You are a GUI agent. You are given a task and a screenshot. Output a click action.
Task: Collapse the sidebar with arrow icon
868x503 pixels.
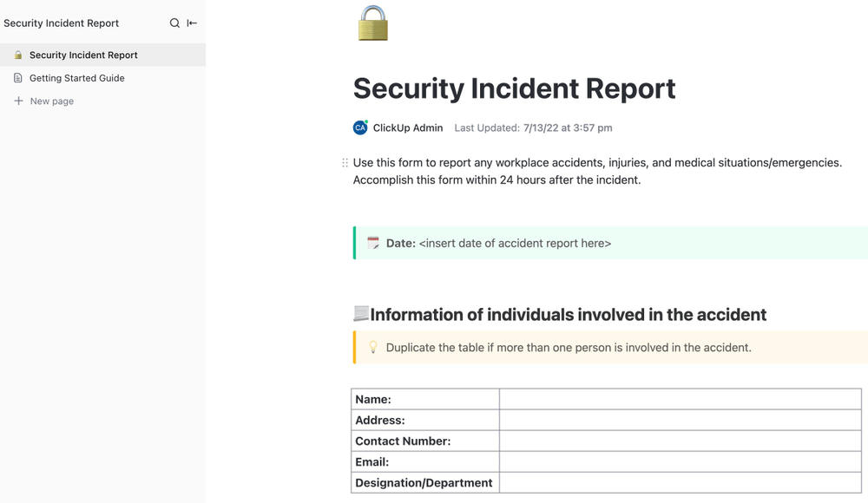tap(192, 23)
